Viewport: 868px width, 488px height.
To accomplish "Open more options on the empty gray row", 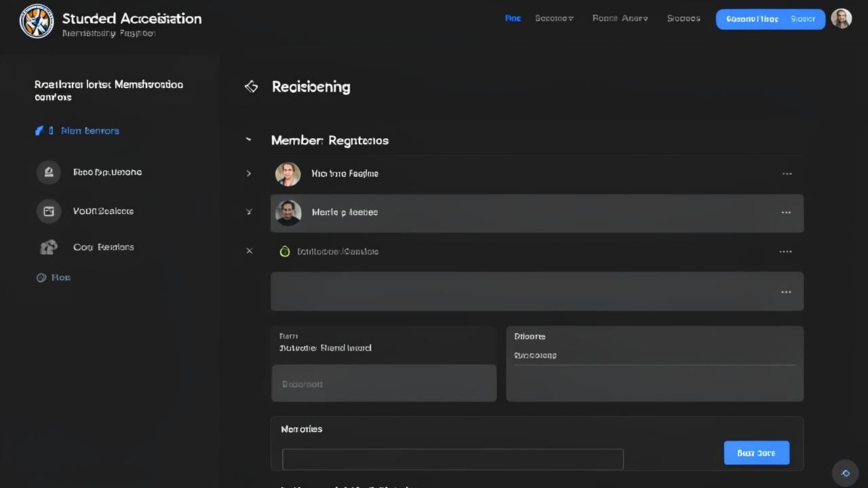I will (786, 292).
